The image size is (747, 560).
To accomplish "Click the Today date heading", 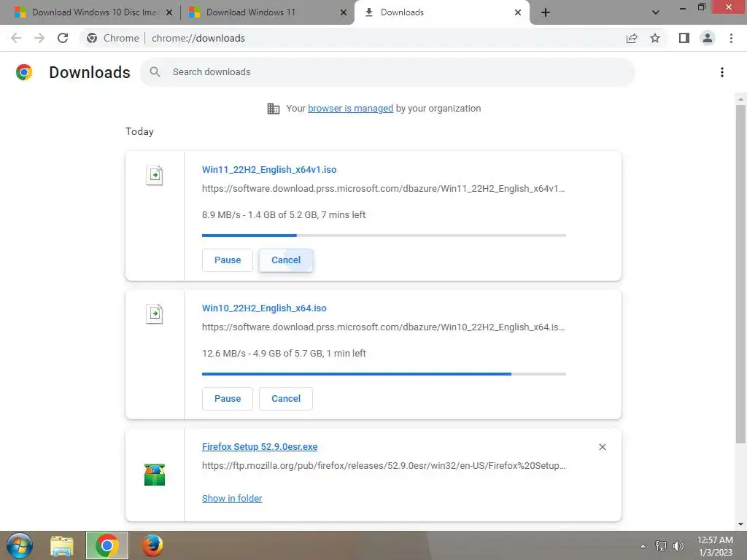I will pyautogui.click(x=139, y=131).
